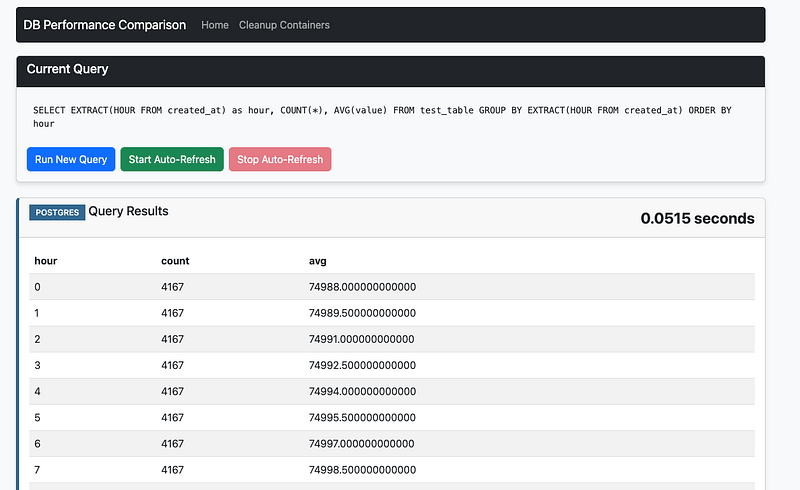This screenshot has height=490, width=800.
Task: Click hour cell 2 in results table
Action: point(37,339)
